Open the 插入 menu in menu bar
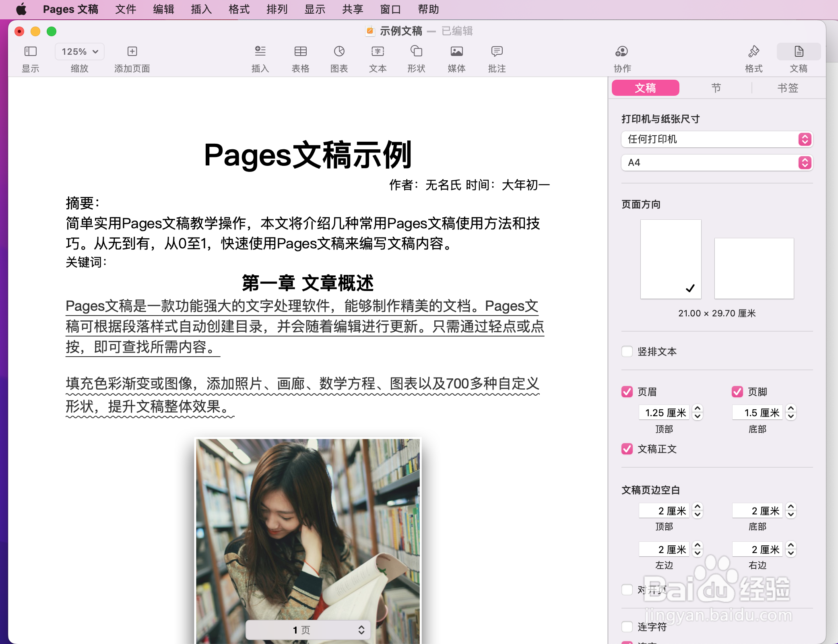The height and width of the screenshot is (644, 838). point(201,9)
